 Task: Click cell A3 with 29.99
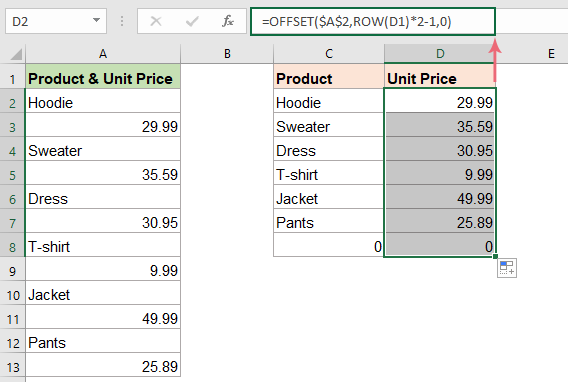tap(103, 125)
